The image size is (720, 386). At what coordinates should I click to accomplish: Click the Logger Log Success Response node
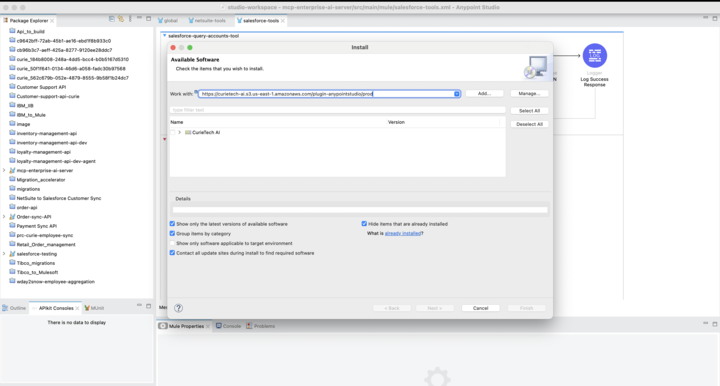pyautogui.click(x=595, y=56)
